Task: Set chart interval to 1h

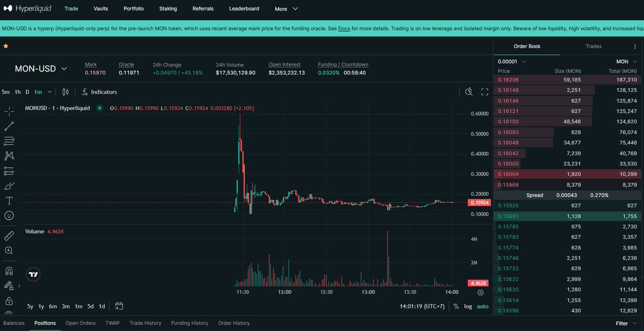Action: click(18, 92)
